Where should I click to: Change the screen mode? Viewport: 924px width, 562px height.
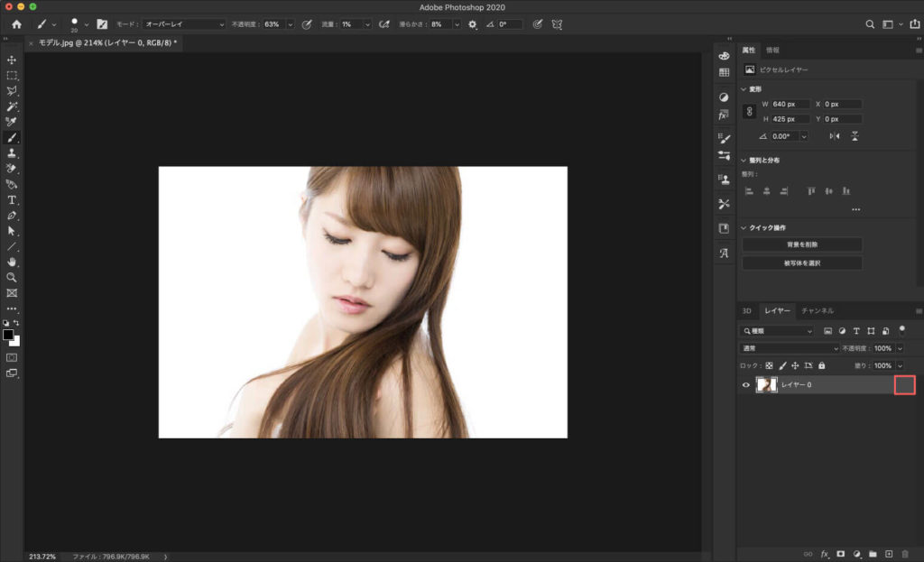[x=12, y=373]
